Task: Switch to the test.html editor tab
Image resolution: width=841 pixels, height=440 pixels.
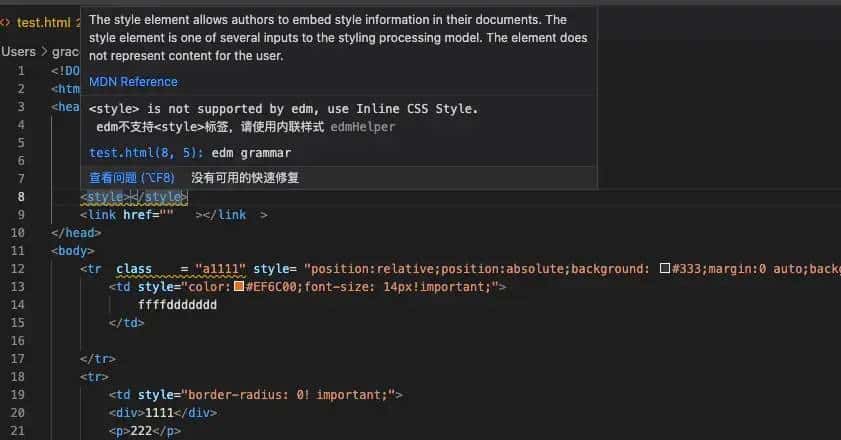Action: 42,22
